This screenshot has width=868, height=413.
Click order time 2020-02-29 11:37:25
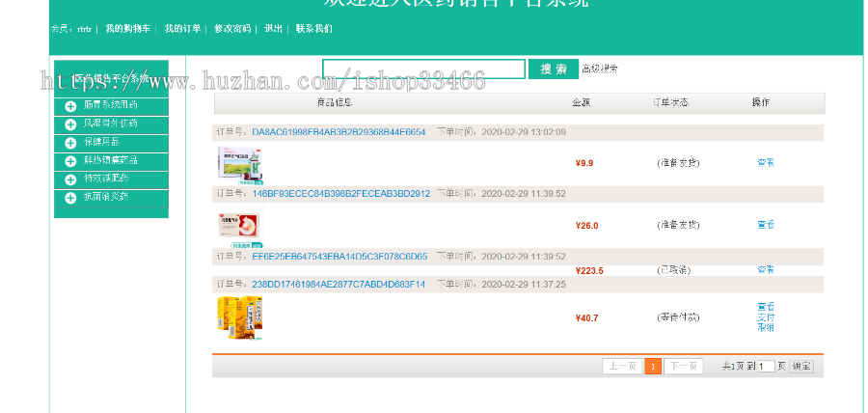(x=524, y=285)
